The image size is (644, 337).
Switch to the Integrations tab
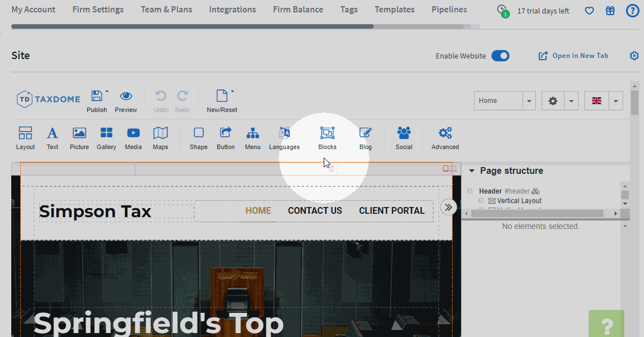(x=232, y=10)
